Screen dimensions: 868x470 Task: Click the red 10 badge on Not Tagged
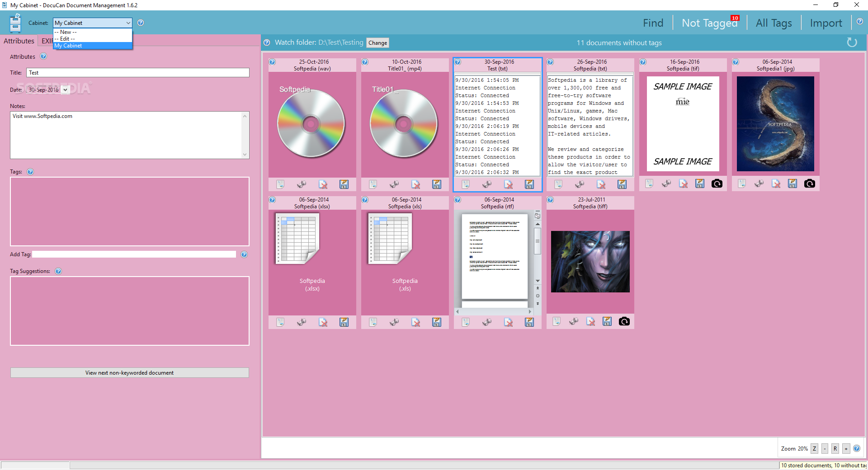(x=735, y=18)
